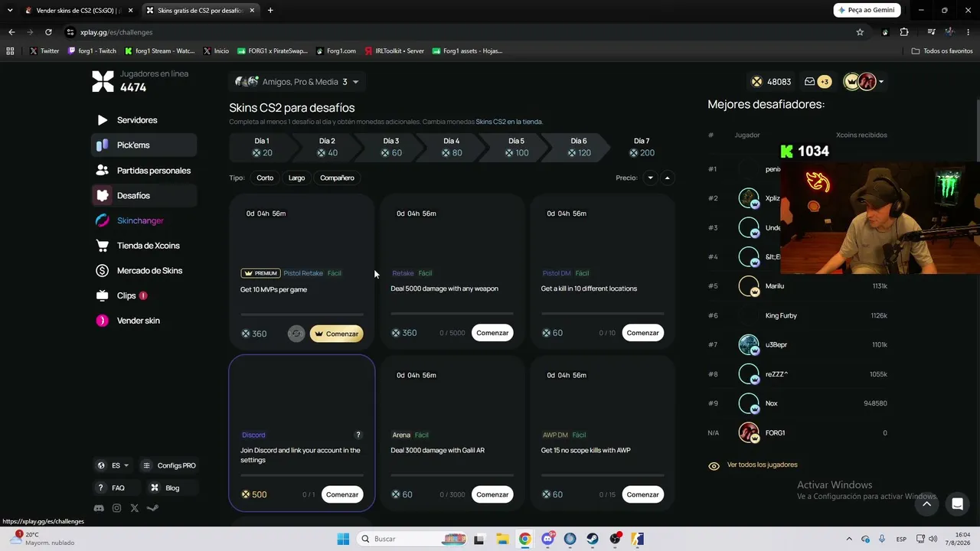Viewport: 980px width, 551px height.
Task: Start the Deal 5000 damage challenge
Action: pos(492,333)
